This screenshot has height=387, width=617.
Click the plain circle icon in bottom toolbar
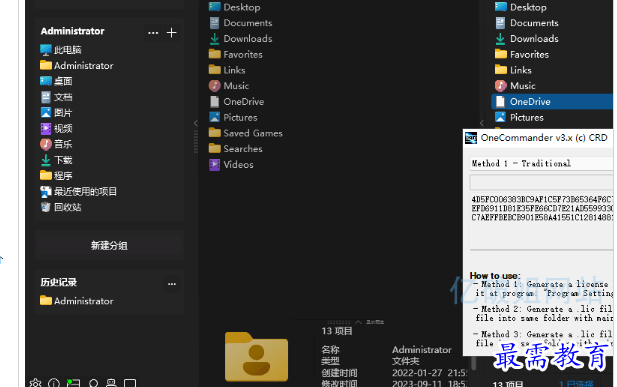[x=94, y=383]
